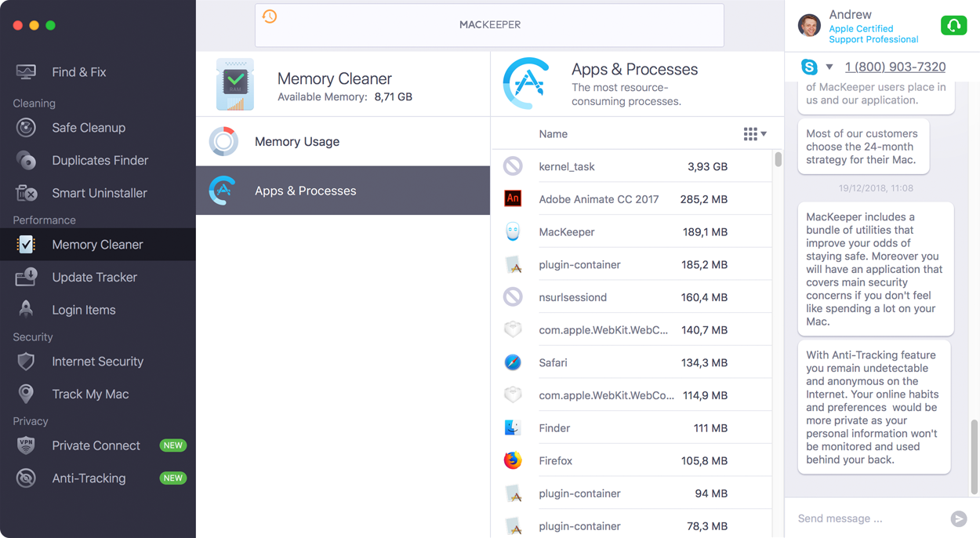Switch to the Memory Usage tab

point(343,142)
